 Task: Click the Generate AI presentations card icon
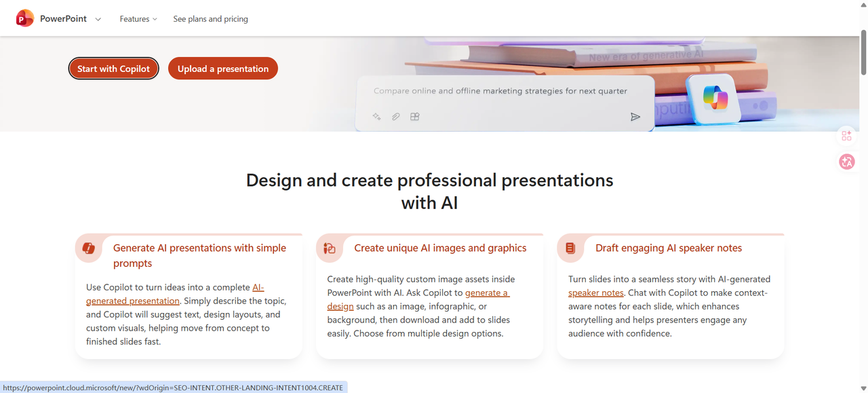[x=88, y=248]
